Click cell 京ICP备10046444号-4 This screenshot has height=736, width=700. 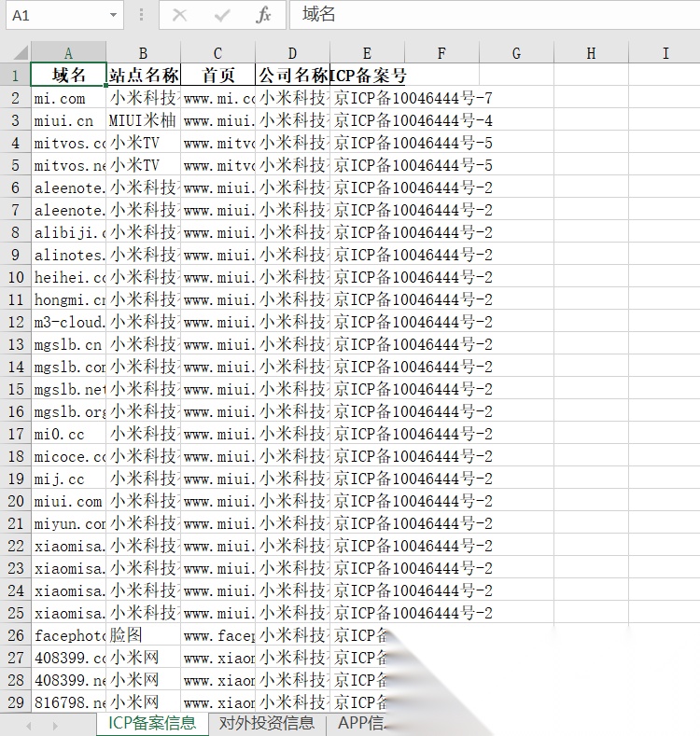click(x=413, y=120)
